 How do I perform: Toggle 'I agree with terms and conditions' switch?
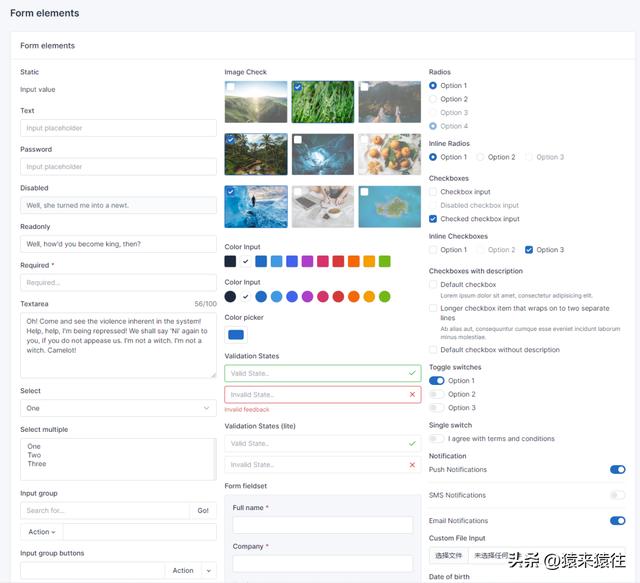coord(436,439)
